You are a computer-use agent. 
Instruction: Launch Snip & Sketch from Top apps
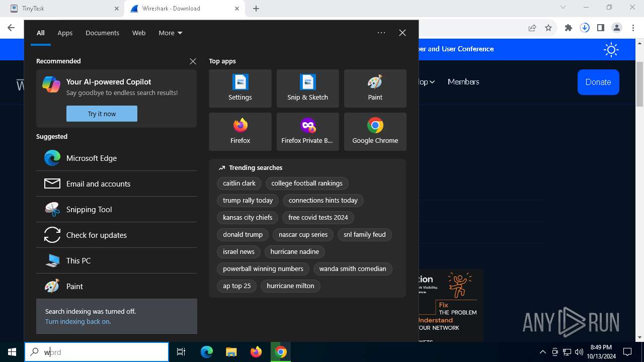click(x=307, y=88)
